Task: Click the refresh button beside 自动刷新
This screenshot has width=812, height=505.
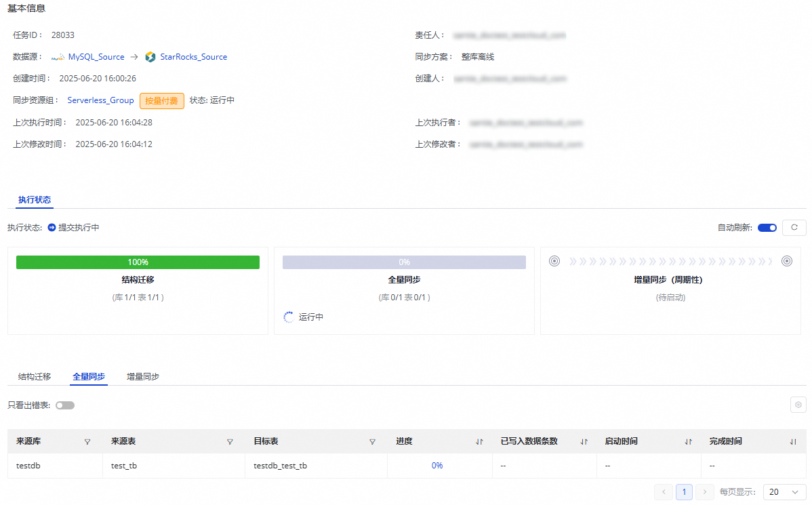Action: coord(794,227)
